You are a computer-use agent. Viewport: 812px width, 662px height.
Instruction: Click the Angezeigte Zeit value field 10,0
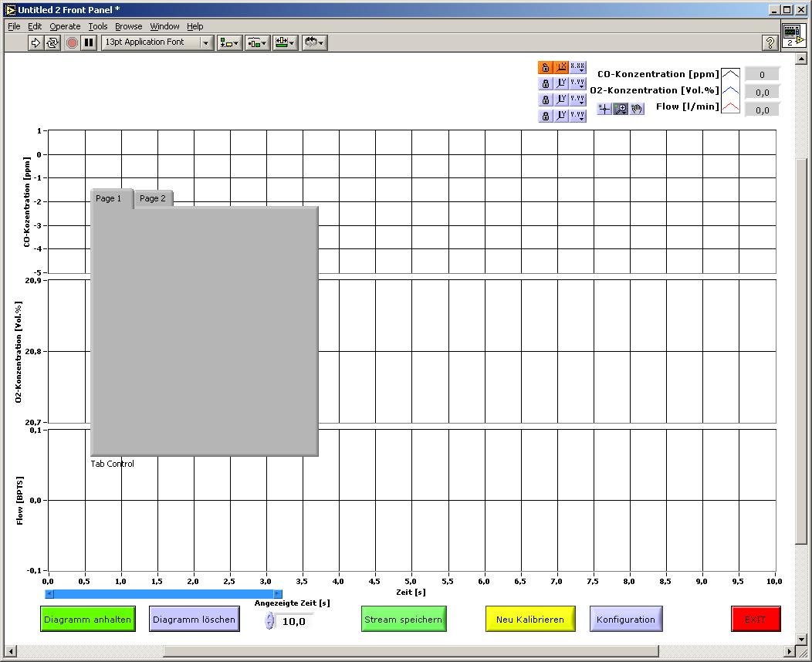point(294,621)
